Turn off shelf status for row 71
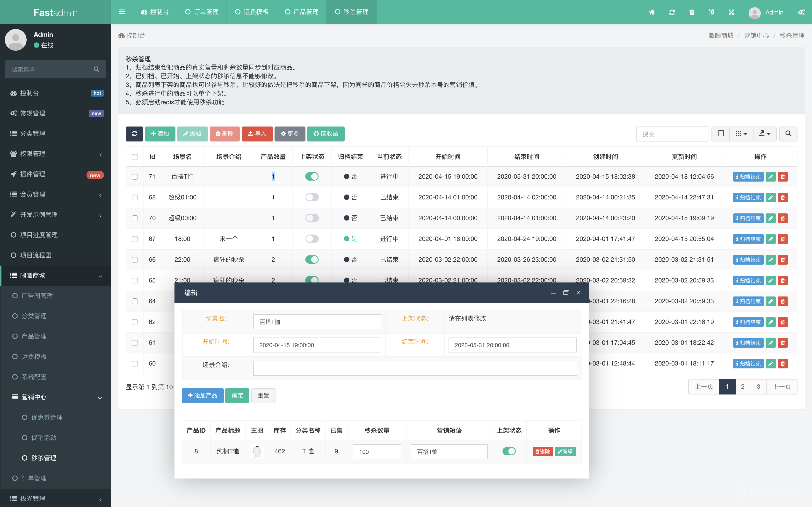Image resolution: width=812 pixels, height=507 pixels. (312, 176)
